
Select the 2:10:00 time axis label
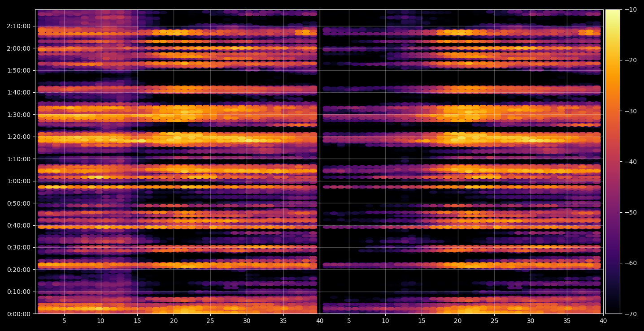pyautogui.click(x=18, y=26)
